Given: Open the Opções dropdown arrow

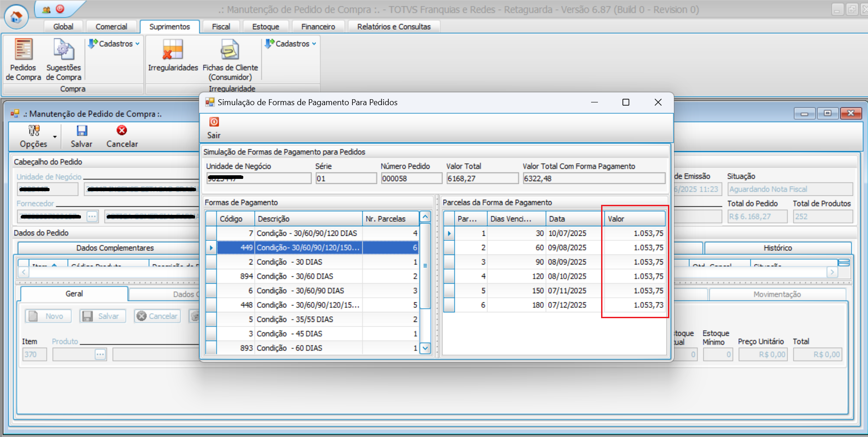Looking at the screenshot, I should pos(55,137).
